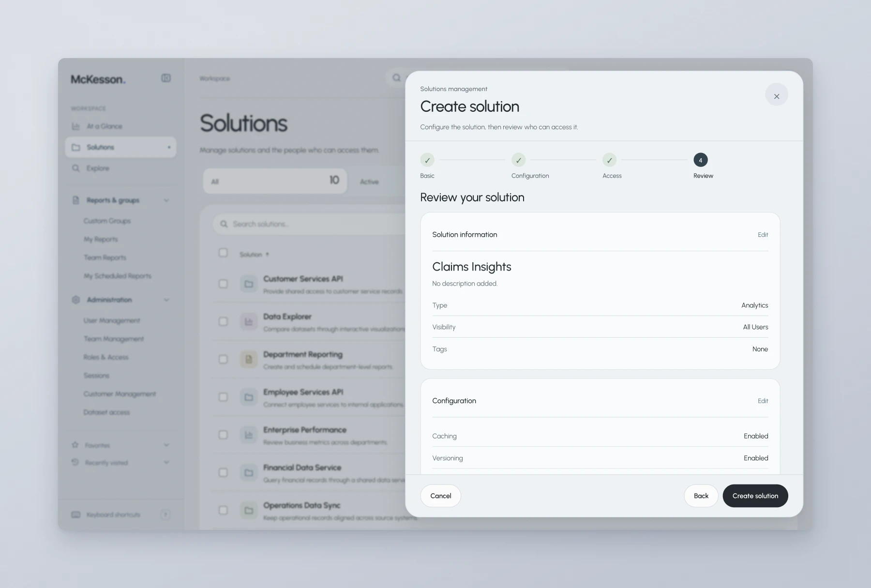
Task: Click the Cancel button
Action: coord(440,496)
